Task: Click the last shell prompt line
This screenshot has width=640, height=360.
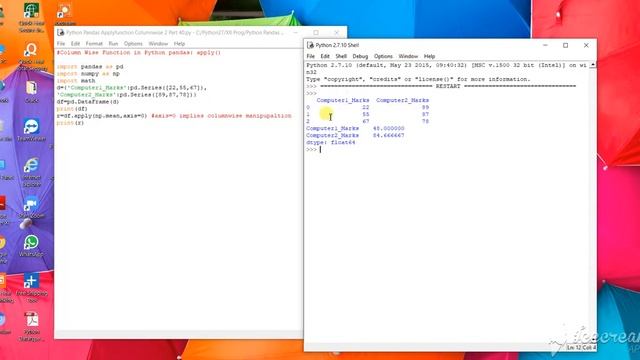Action: pos(313,149)
